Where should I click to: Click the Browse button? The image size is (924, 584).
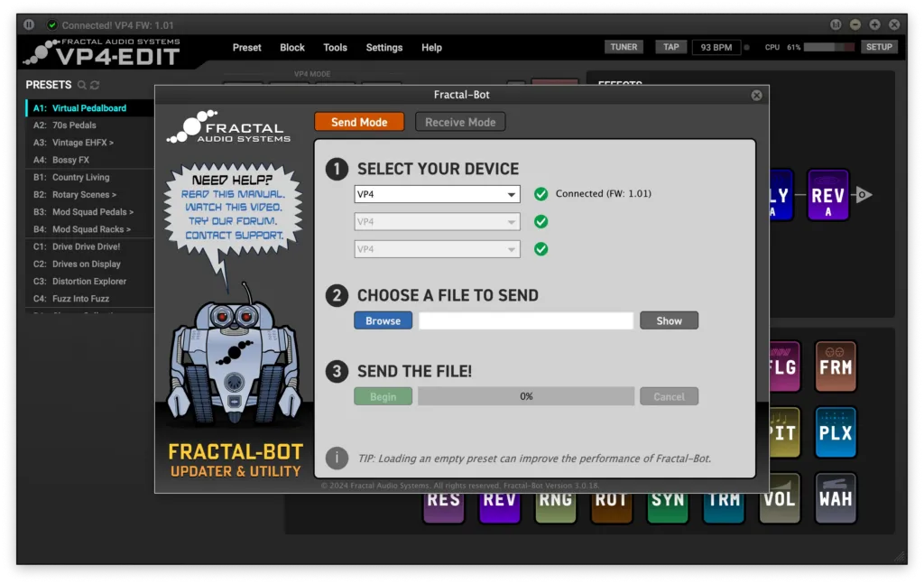click(383, 320)
